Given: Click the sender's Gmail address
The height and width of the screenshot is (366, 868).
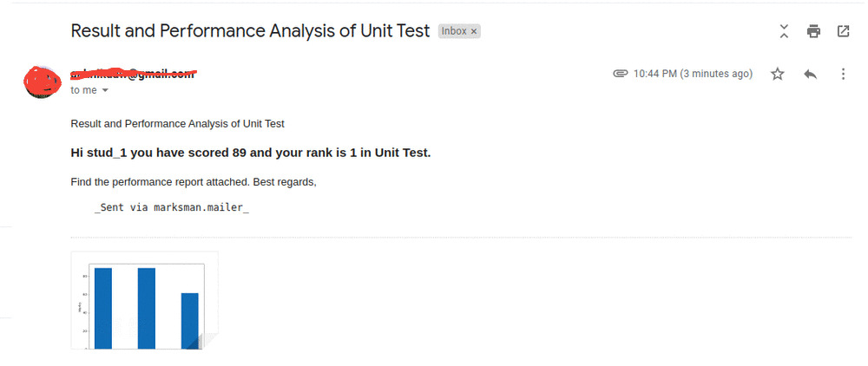Looking at the screenshot, I should [132, 75].
